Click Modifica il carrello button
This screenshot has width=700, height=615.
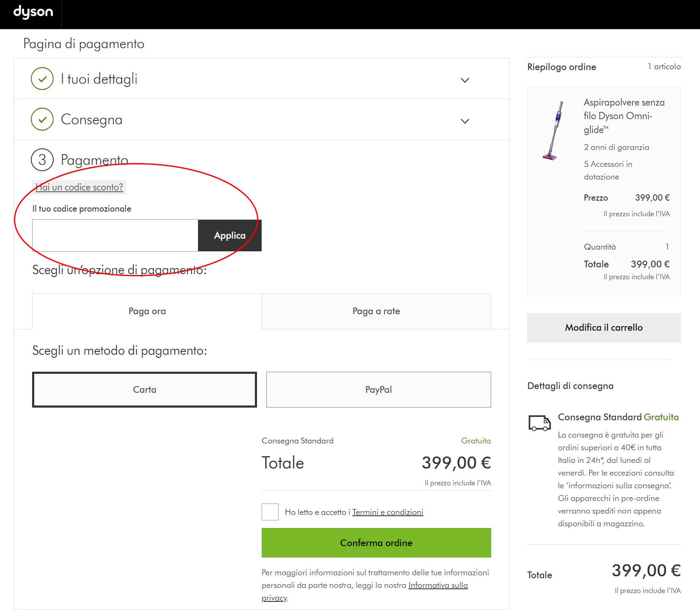coord(604,328)
